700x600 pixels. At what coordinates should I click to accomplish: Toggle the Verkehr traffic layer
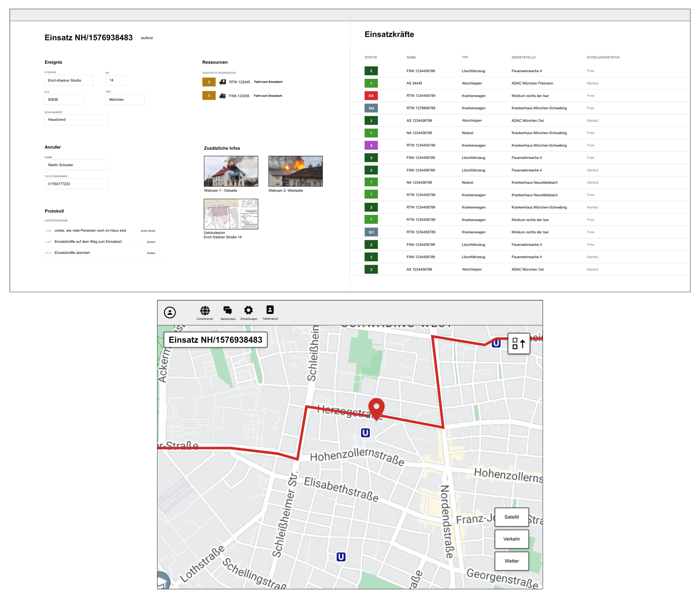[x=512, y=539]
